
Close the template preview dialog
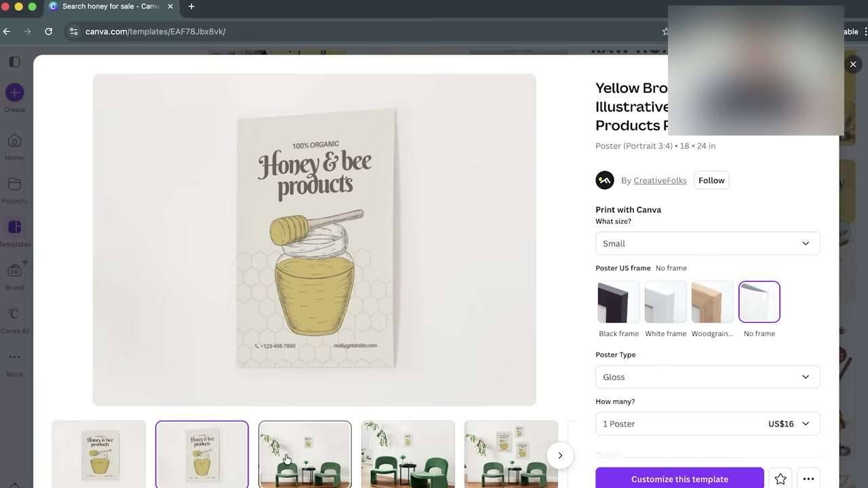point(853,64)
